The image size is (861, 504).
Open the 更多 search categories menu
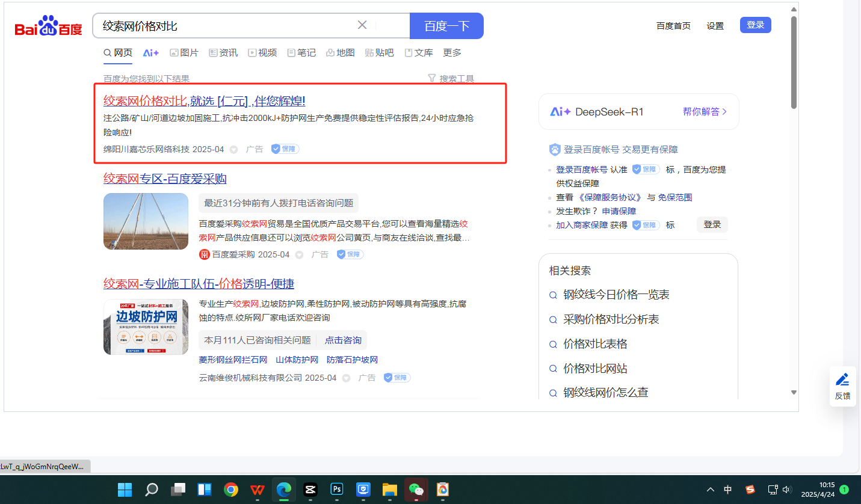point(452,53)
